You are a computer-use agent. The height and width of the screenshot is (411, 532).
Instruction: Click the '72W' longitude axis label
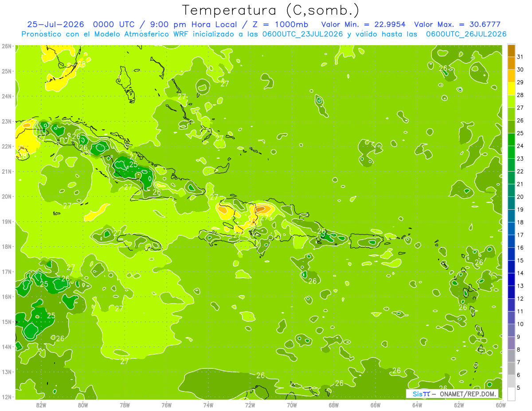250,405
